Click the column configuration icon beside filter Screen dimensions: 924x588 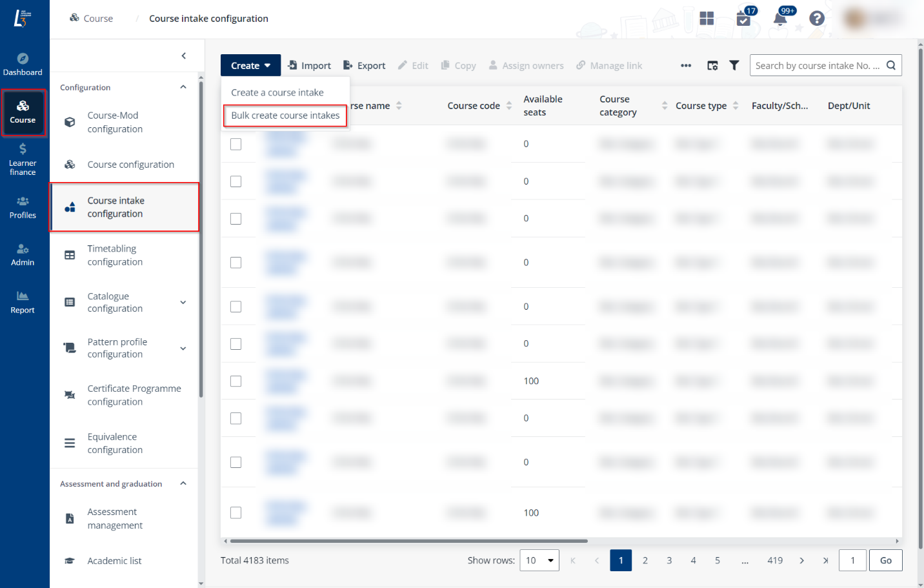point(712,65)
